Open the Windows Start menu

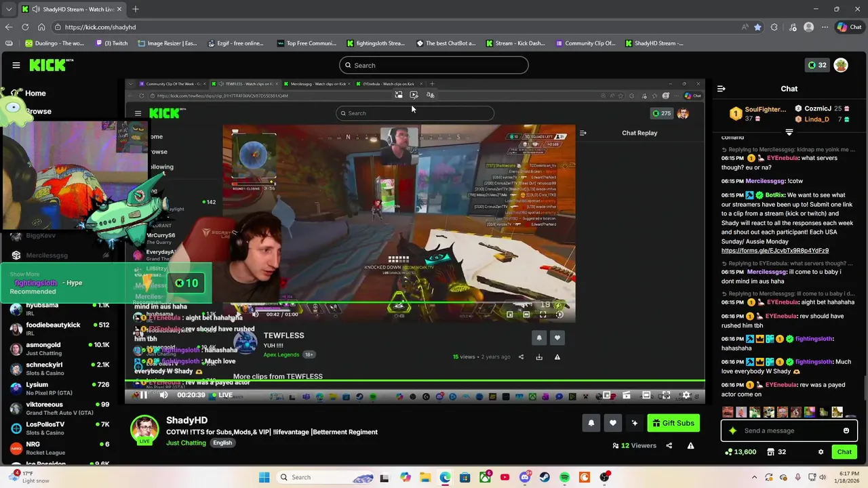tap(264, 477)
